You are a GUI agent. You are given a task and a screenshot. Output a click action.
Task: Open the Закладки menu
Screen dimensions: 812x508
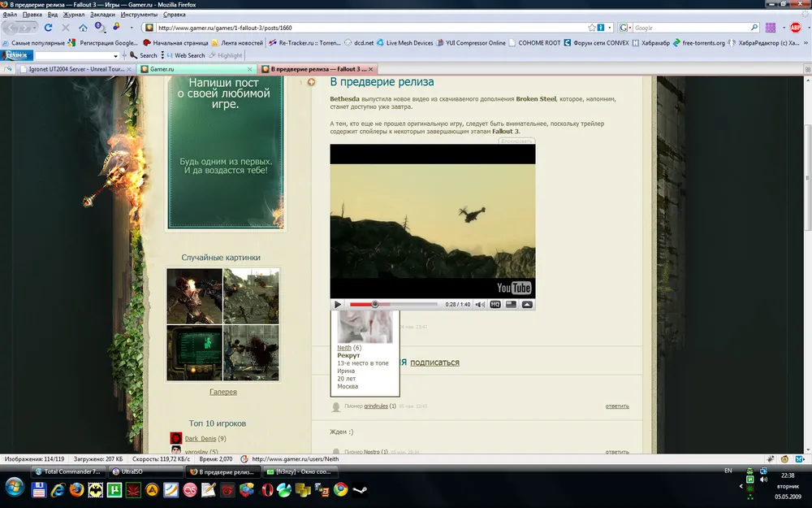[x=102, y=15]
